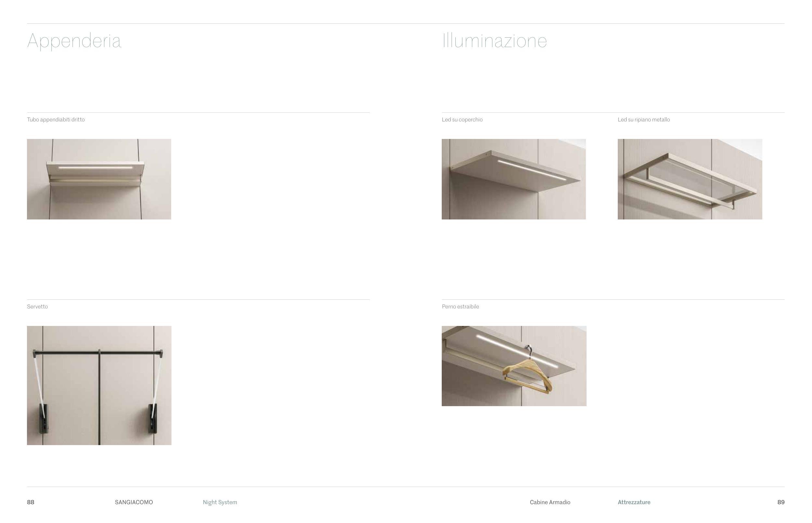The height and width of the screenshot is (523, 812).
Task: Open the Perno estraibile hanger photo
Action: coord(514,366)
